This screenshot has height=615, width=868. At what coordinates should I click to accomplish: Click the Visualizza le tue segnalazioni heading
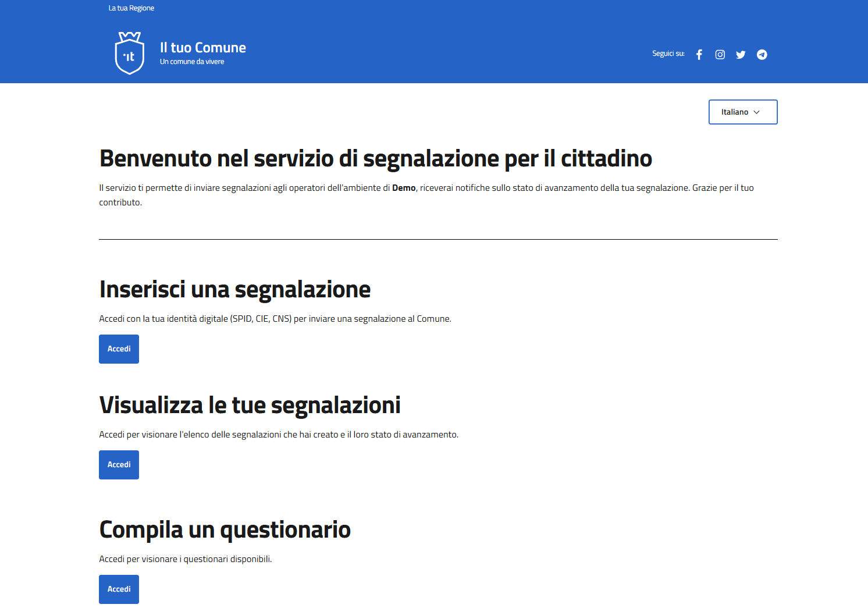[x=250, y=406]
